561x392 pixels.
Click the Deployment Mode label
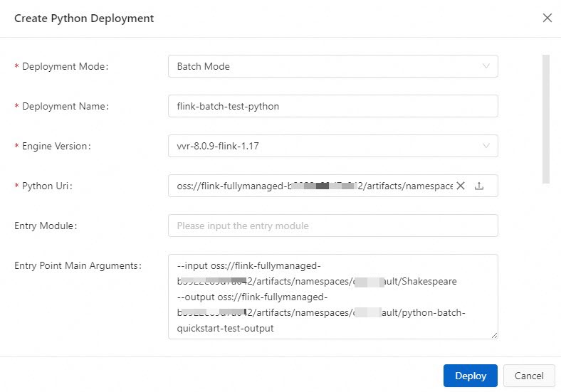pos(65,67)
